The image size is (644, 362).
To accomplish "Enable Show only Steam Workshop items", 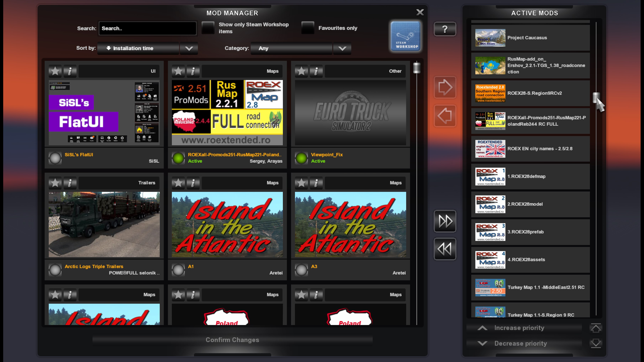I will coord(208,28).
